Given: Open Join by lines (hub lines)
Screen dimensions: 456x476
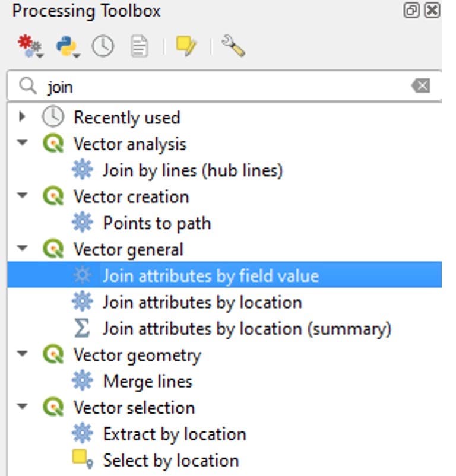Looking at the screenshot, I should coord(192,170).
